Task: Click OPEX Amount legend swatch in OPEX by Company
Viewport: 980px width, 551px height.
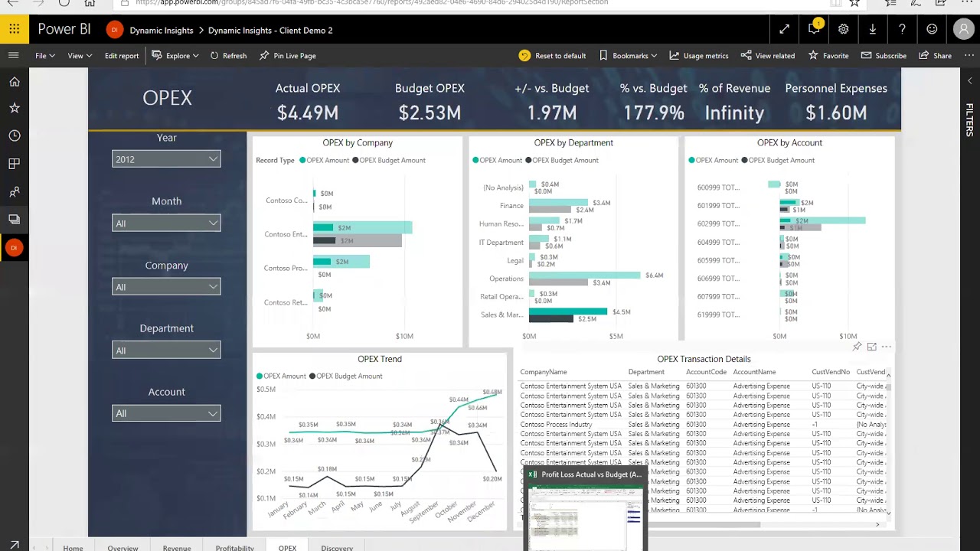Action: click(302, 161)
